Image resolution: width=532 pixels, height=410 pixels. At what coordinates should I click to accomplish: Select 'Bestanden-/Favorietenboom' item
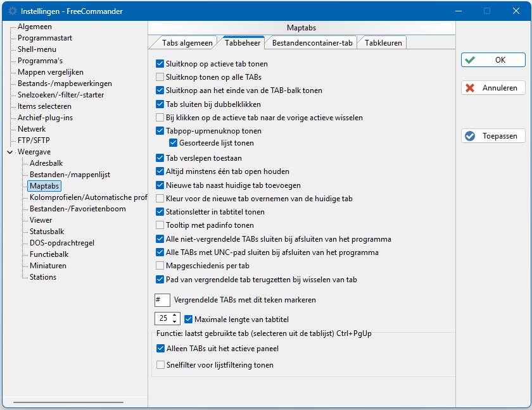tap(78, 209)
